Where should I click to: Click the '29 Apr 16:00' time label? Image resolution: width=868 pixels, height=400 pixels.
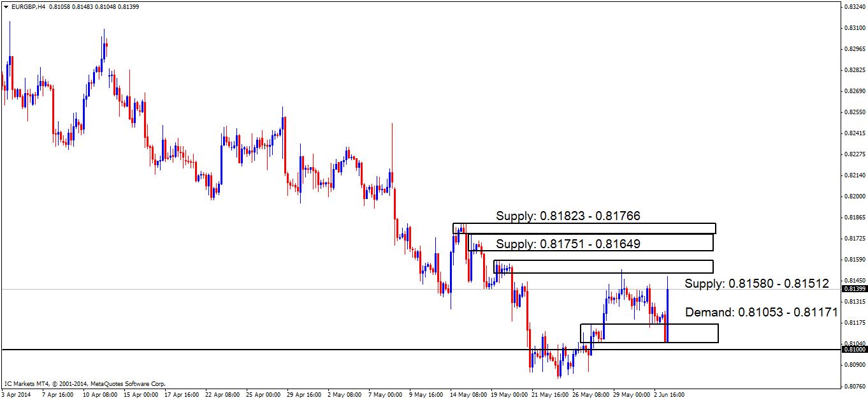coord(304,395)
